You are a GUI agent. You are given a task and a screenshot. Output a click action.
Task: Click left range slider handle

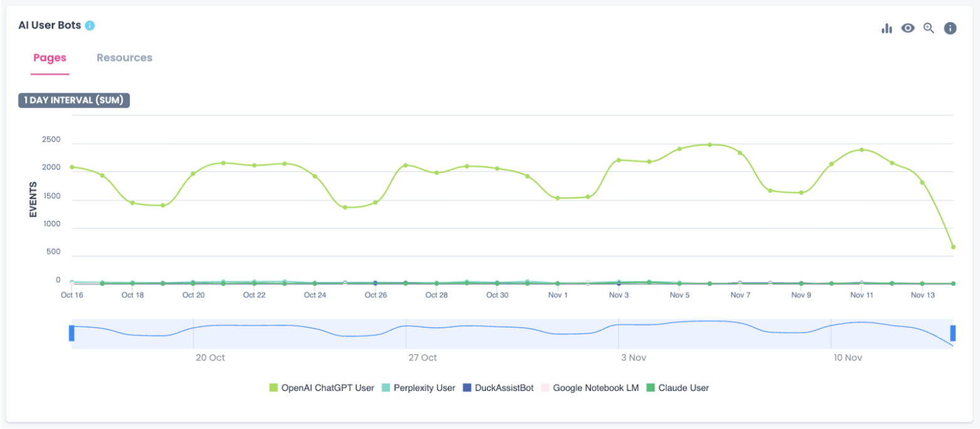72,333
